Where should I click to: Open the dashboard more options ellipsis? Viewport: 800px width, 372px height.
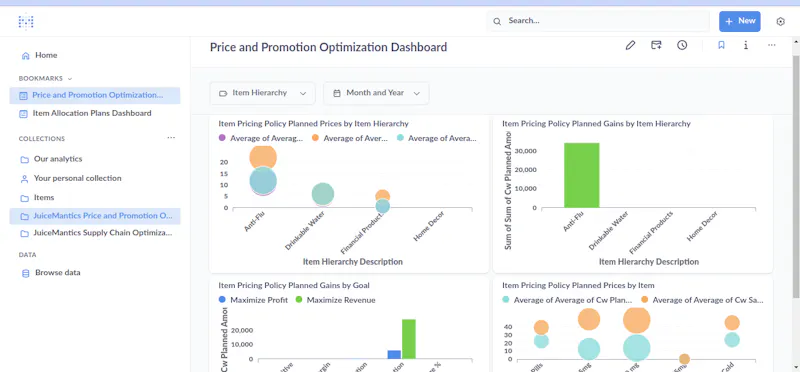pyautogui.click(x=771, y=45)
